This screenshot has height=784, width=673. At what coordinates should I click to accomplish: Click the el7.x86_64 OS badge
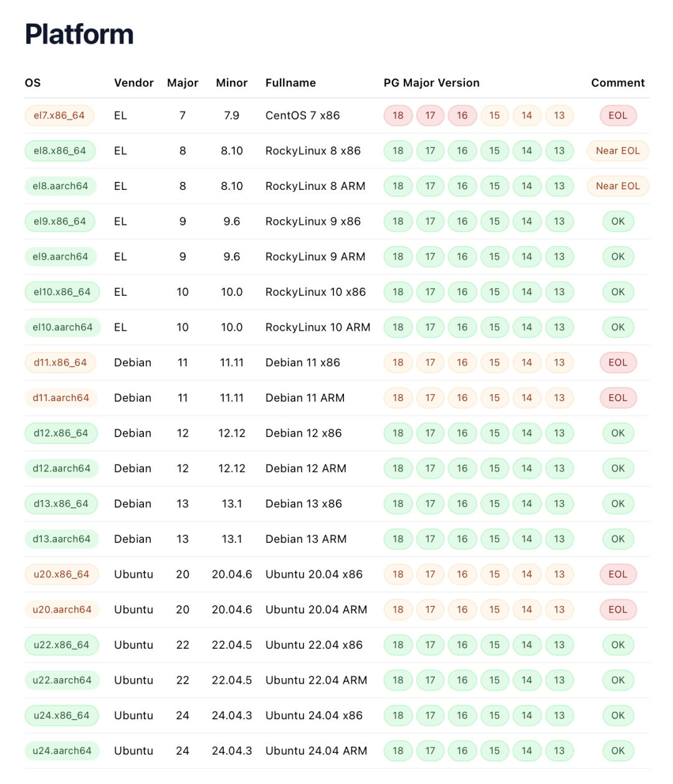[x=59, y=115]
